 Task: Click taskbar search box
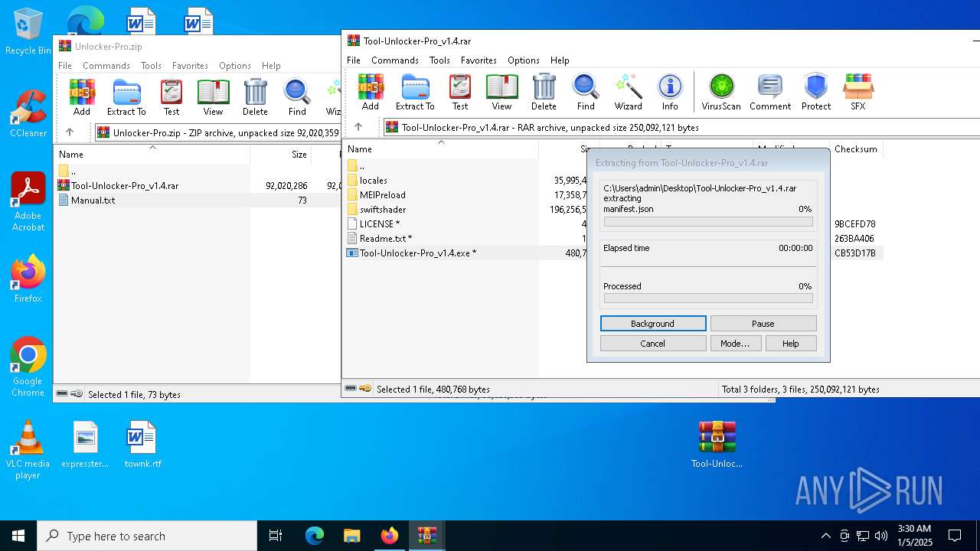(x=147, y=536)
